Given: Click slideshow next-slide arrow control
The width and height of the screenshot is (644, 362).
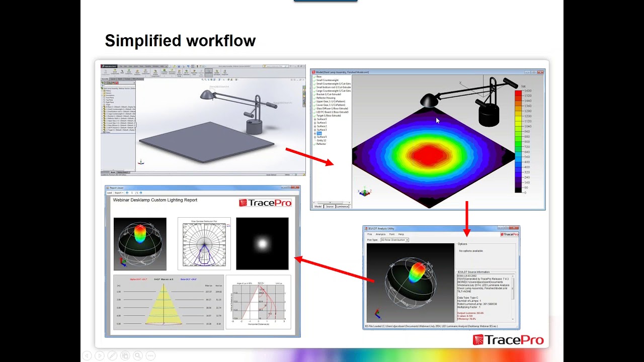Looking at the screenshot, I should click(x=100, y=355).
